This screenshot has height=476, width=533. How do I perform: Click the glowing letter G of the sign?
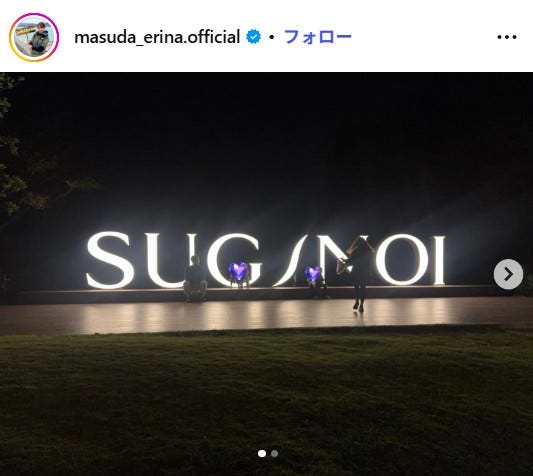235,260
